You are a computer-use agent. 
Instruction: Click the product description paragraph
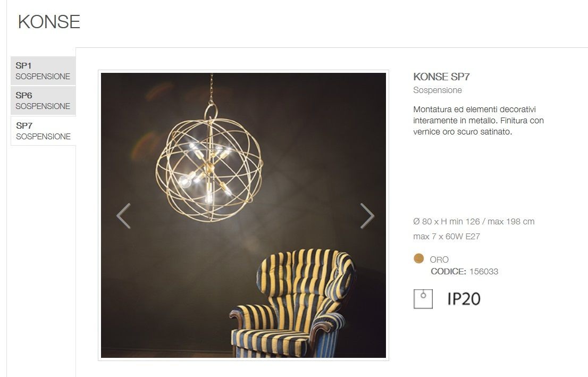pyautogui.click(x=478, y=120)
